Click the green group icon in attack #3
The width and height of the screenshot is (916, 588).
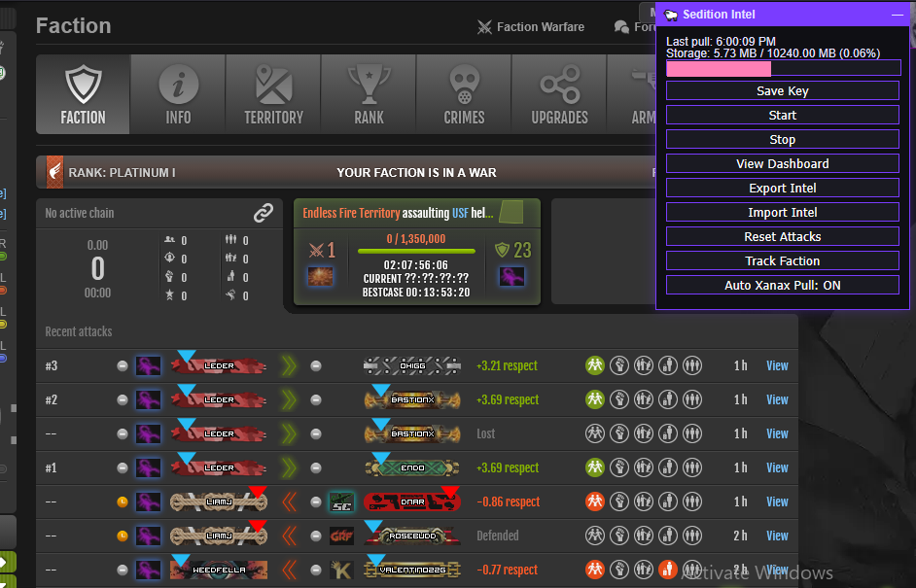pyautogui.click(x=595, y=366)
